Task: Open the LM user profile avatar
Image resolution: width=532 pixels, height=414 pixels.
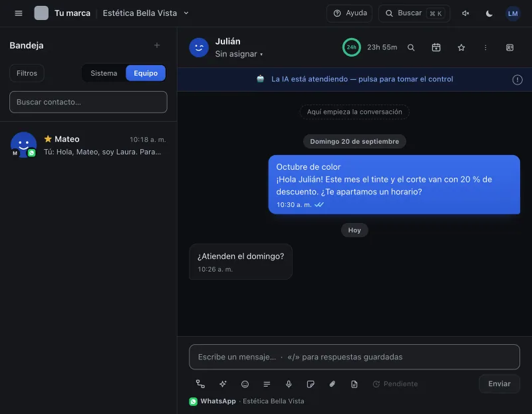Action: coord(513,13)
